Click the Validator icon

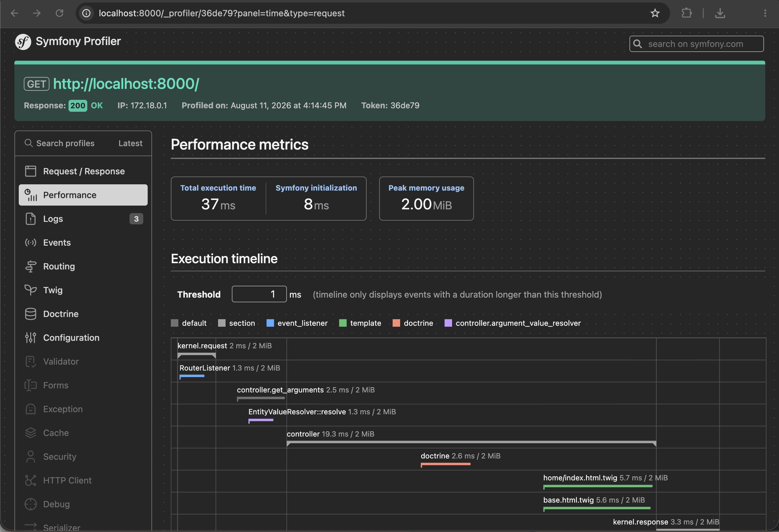click(x=31, y=361)
